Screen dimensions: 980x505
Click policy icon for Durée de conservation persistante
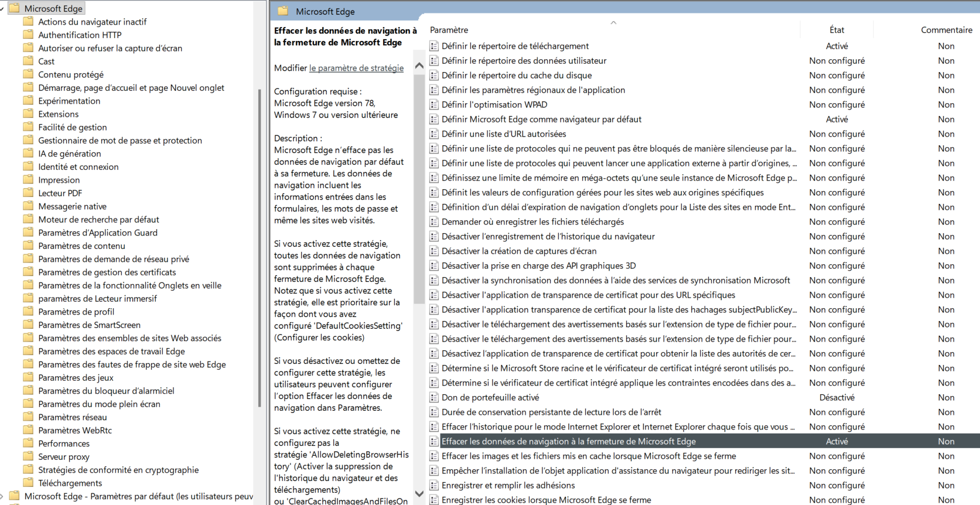(x=434, y=412)
